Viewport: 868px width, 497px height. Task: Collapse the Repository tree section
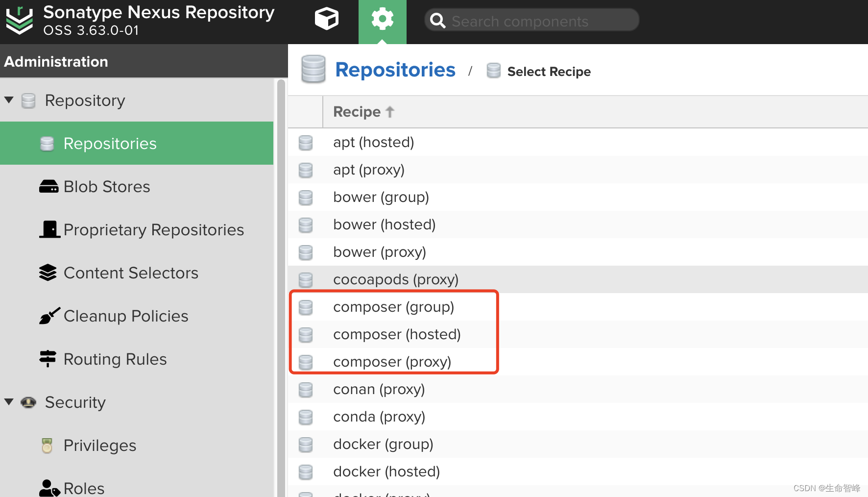point(9,100)
